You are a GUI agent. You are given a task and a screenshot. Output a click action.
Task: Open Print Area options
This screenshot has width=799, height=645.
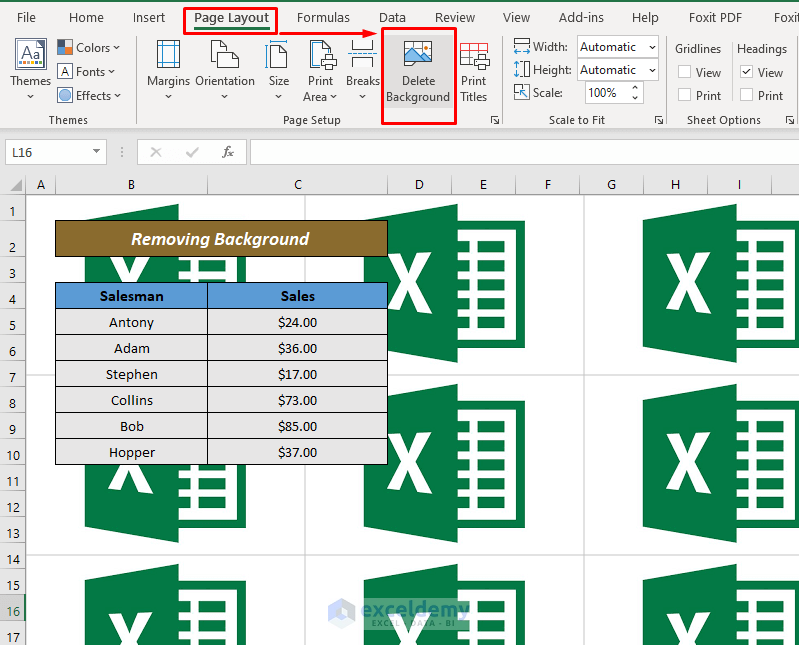[321, 70]
